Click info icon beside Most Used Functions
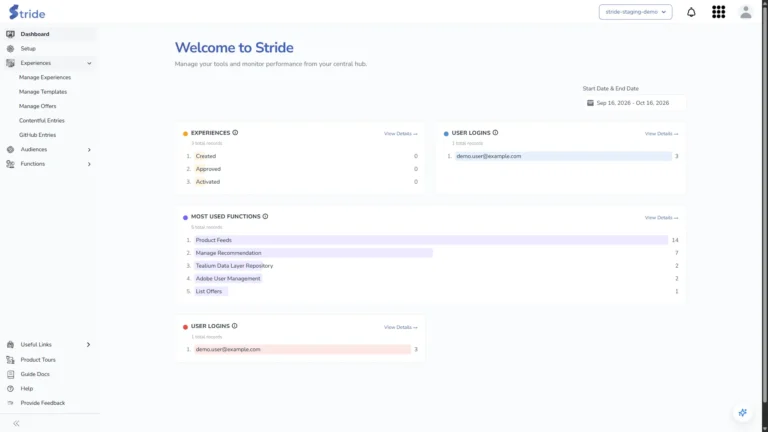768x432 pixels. click(x=265, y=216)
